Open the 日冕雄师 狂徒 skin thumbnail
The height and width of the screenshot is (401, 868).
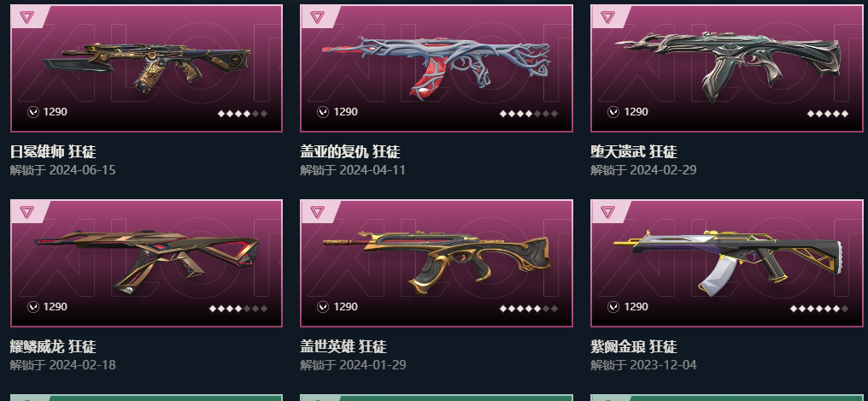147,68
